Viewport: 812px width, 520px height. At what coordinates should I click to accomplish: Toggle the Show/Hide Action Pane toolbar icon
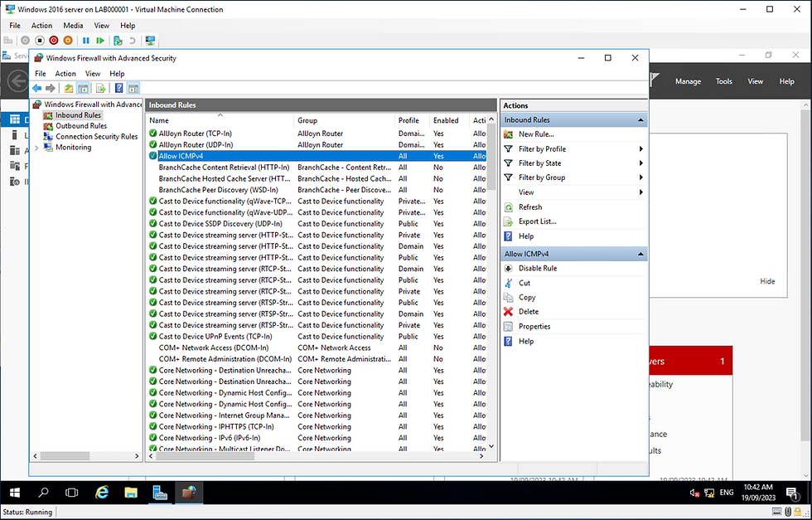(x=133, y=88)
